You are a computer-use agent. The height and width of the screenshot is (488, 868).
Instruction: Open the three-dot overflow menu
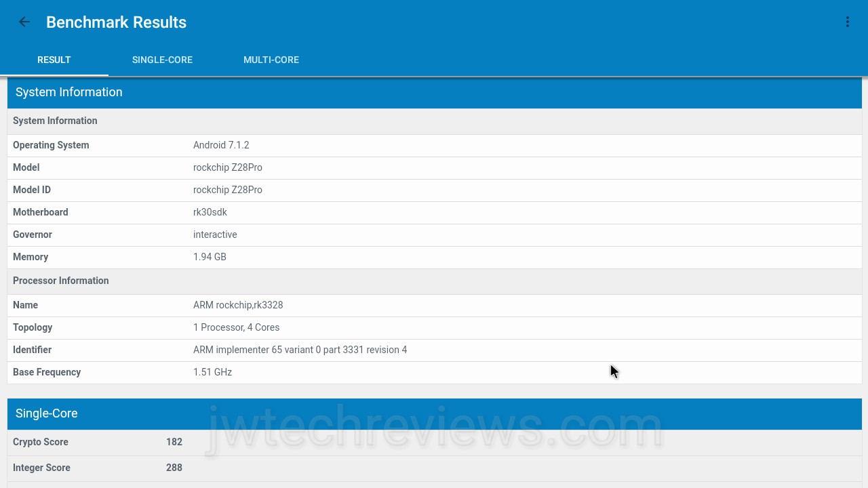(x=847, y=22)
